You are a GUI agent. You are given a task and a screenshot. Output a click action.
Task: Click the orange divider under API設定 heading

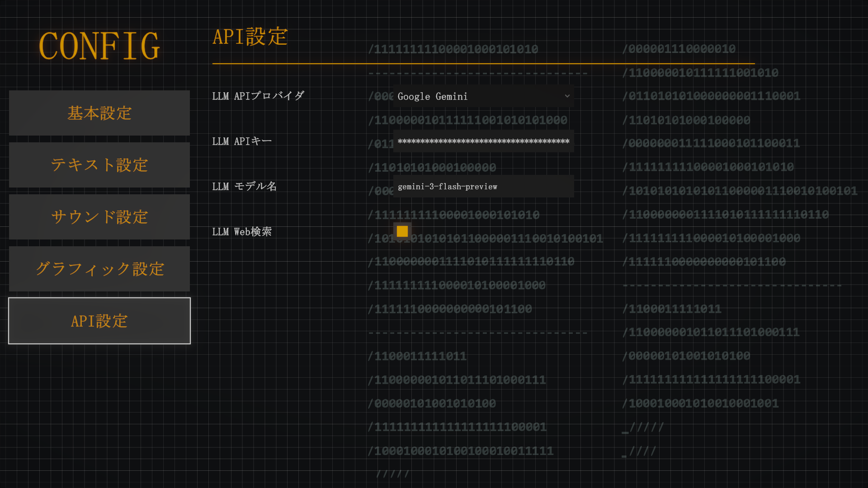point(483,64)
